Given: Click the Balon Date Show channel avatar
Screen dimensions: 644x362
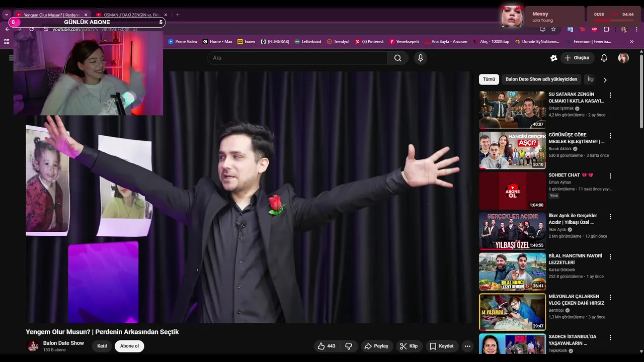Looking at the screenshot, I should pos(33,346).
